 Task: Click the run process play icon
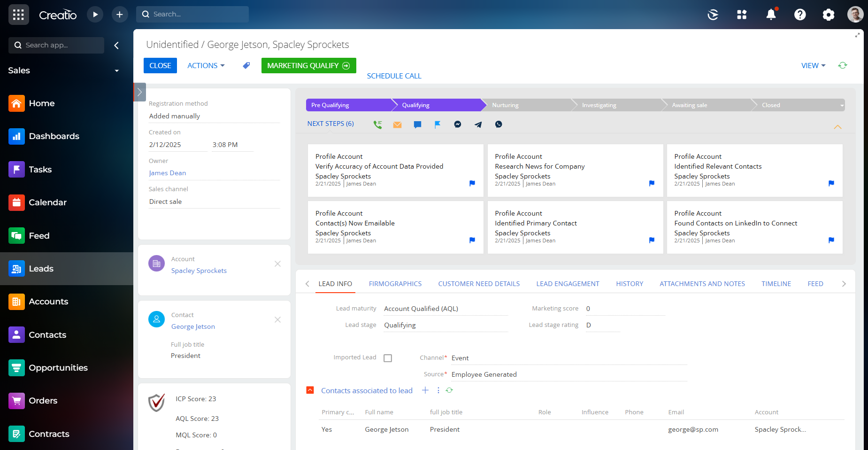coord(95,15)
